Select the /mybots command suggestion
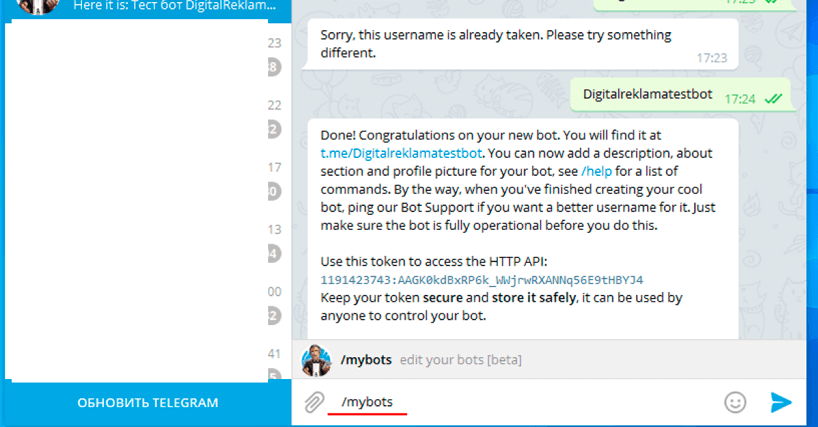Viewport: 818px width, 427px height. click(x=549, y=360)
